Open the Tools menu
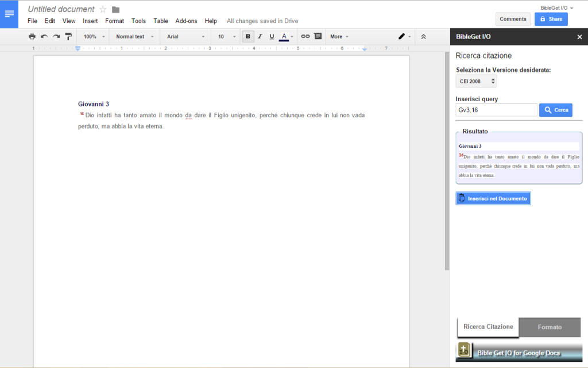 tap(138, 21)
